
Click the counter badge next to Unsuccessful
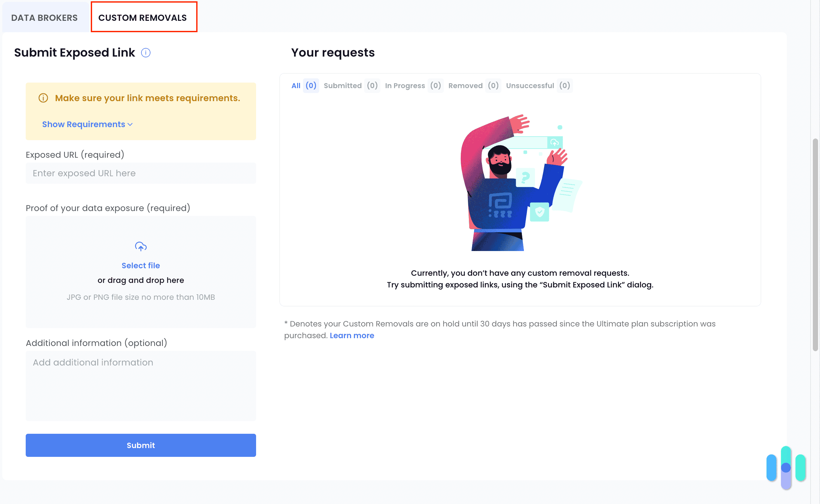pos(564,86)
